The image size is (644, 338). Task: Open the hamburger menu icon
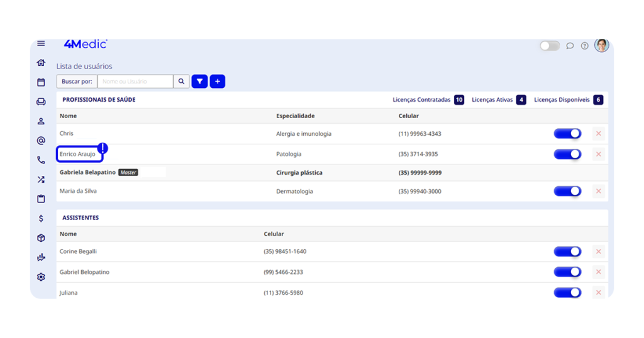(x=41, y=43)
